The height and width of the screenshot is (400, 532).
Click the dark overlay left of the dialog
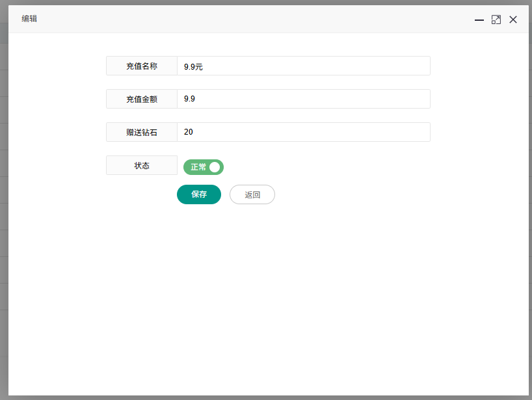click(3, 195)
